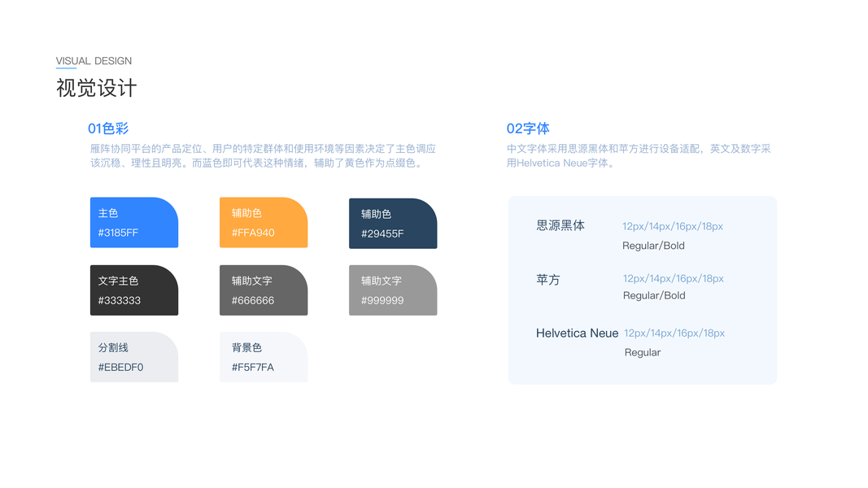
Task: Click the blue 主色 #3185FF swatch
Action: pos(134,222)
